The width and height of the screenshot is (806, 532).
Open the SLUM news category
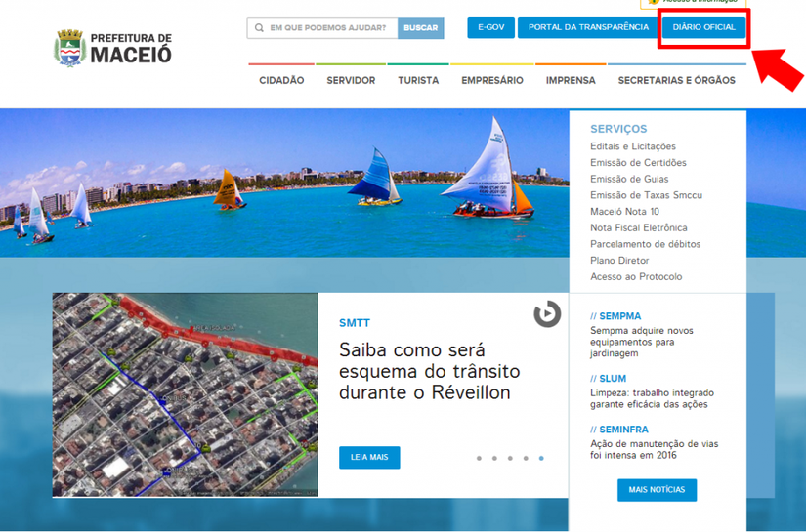[x=608, y=379]
